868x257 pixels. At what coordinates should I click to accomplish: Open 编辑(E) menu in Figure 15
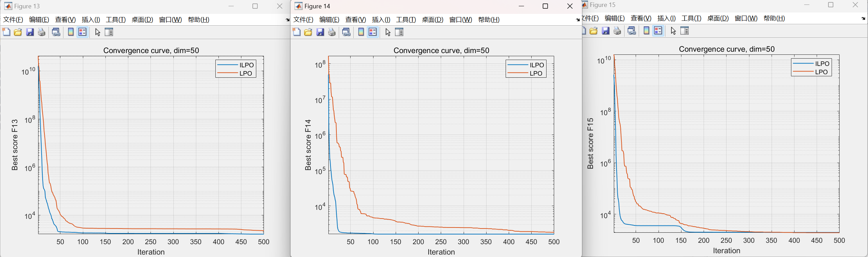pos(615,18)
